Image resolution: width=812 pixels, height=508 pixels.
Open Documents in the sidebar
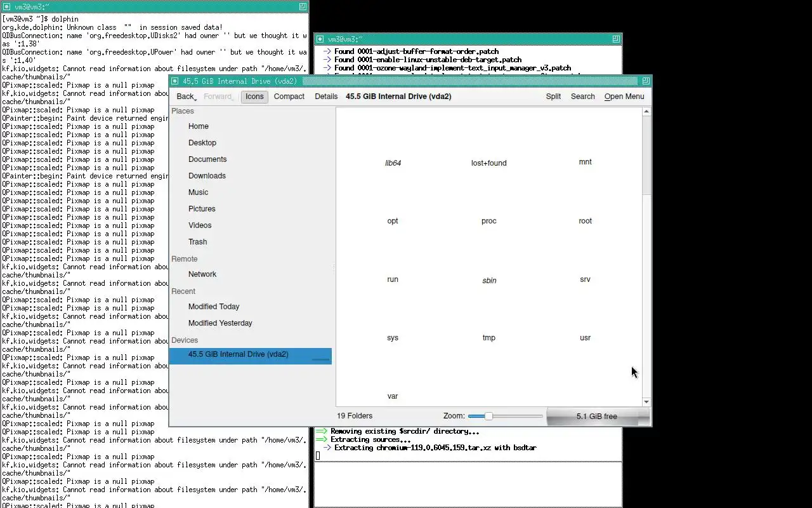coord(251,159)
